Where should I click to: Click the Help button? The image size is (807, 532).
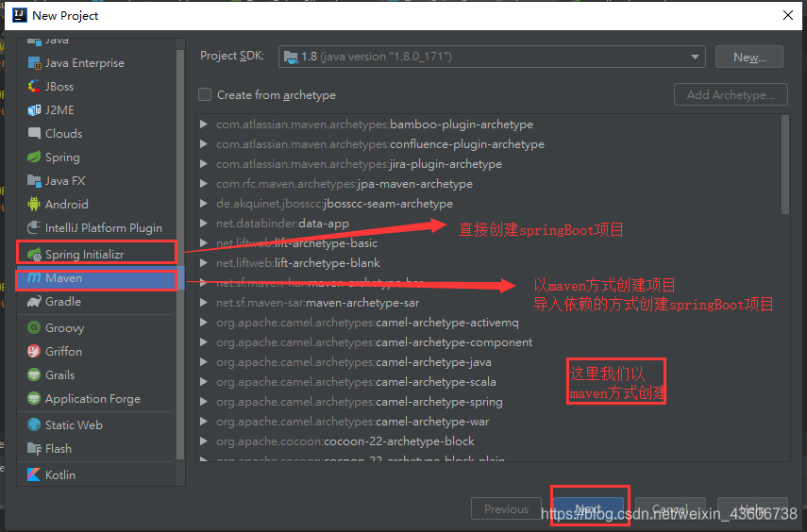pyautogui.click(x=752, y=508)
